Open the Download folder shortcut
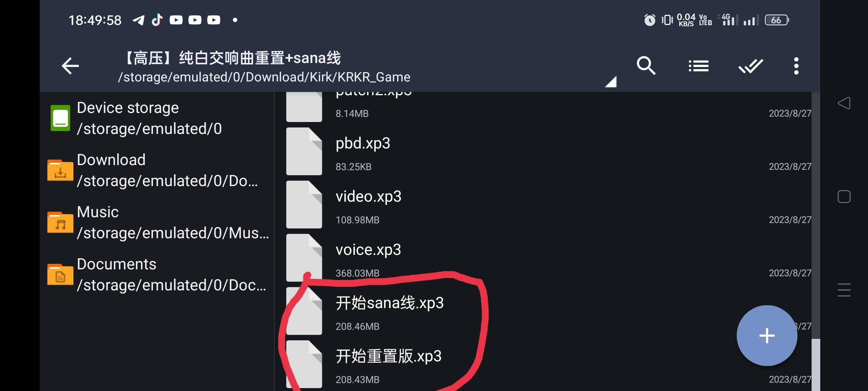 pos(157,170)
